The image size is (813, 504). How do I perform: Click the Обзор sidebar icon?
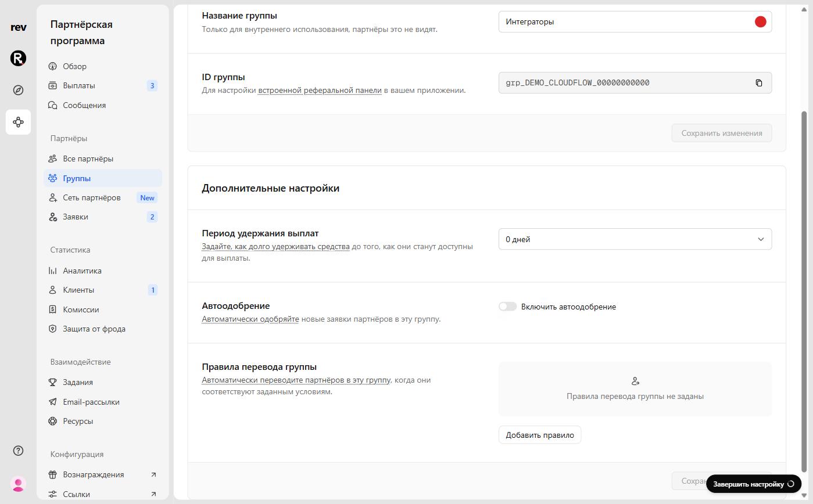[53, 66]
